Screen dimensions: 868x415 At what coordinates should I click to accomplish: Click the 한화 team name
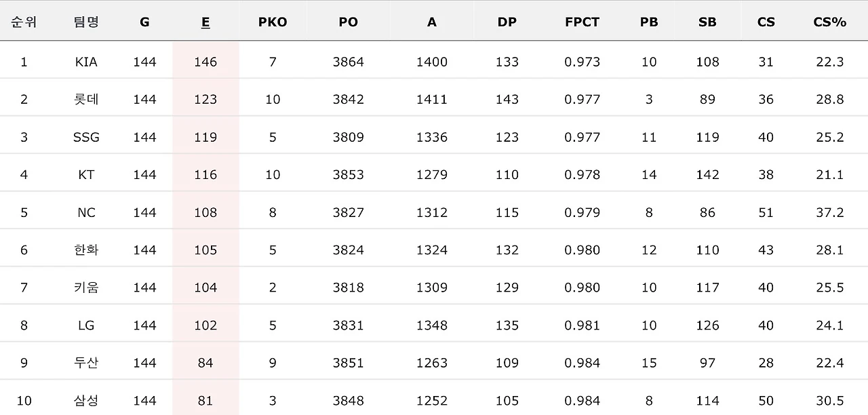tap(86, 250)
